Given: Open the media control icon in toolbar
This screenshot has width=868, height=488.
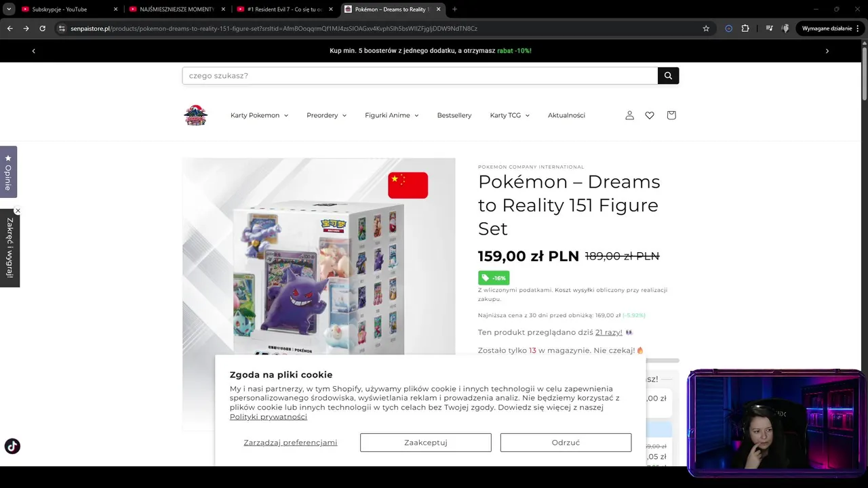Looking at the screenshot, I should (769, 28).
